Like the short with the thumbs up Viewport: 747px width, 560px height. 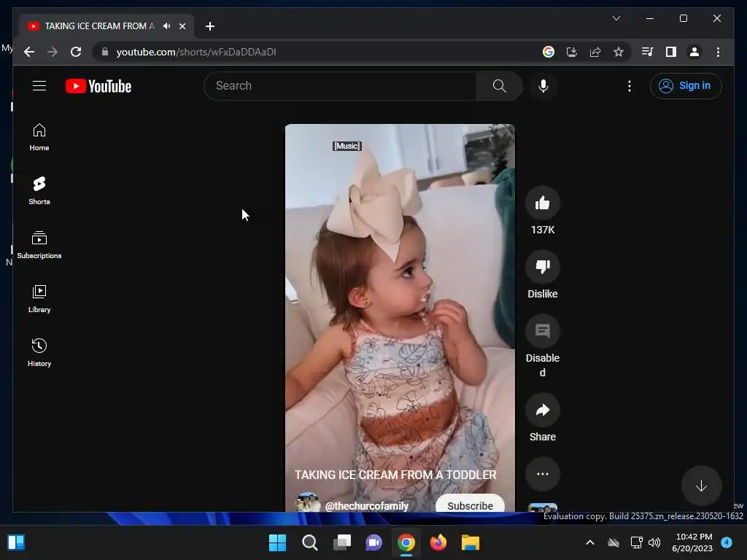pos(543,203)
